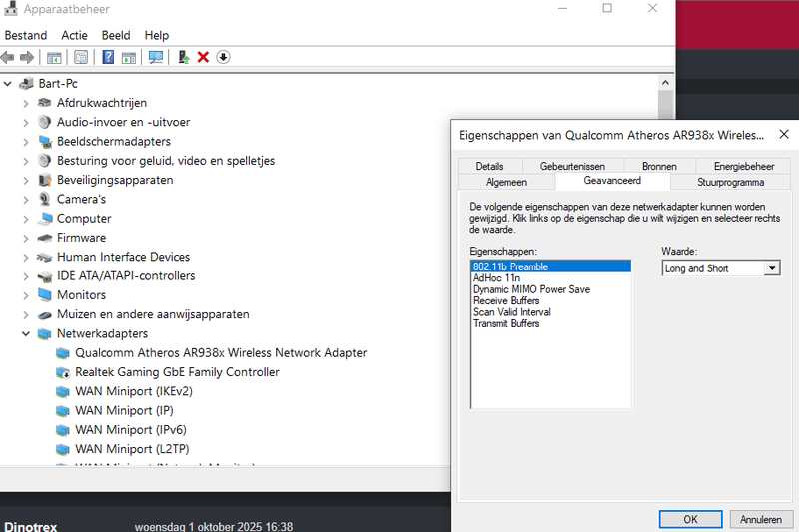Click the Muizen en andere aanwijsapparaten icon
Image resolution: width=799 pixels, height=532 pixels.
[45, 315]
